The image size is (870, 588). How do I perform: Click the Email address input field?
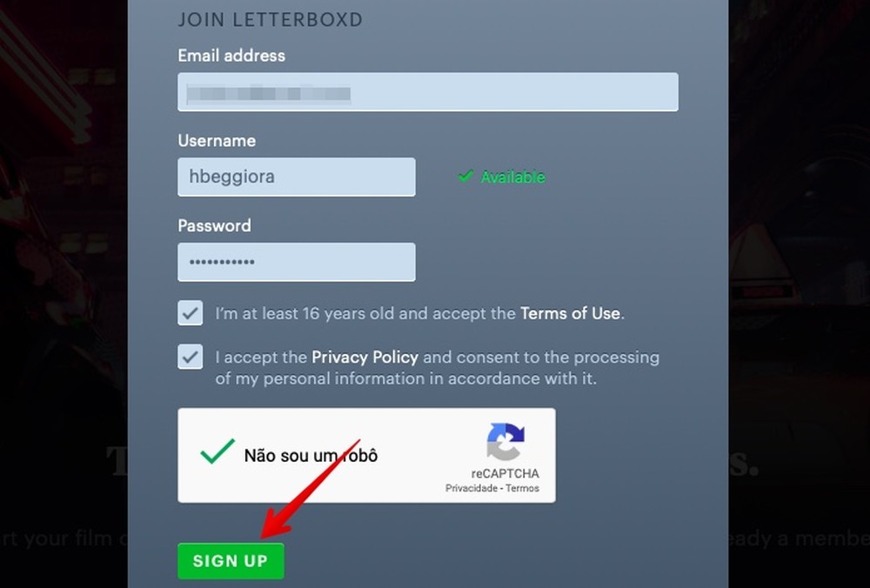point(427,91)
